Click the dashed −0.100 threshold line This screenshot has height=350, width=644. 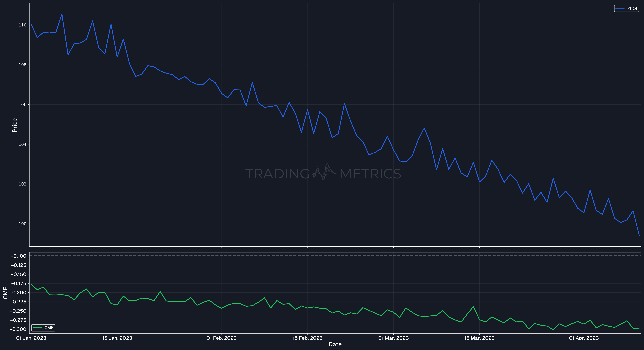(x=335, y=256)
